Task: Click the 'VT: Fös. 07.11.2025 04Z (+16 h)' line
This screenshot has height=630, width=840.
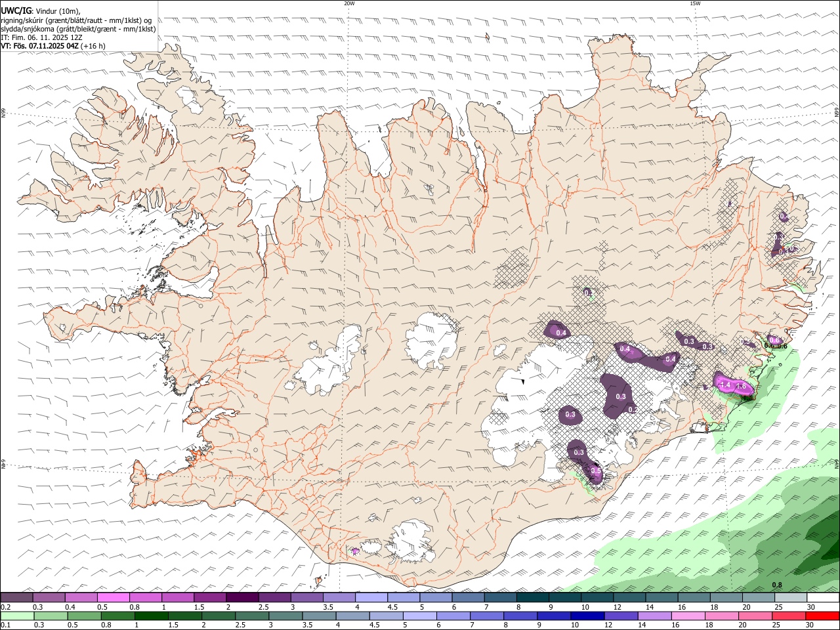Action: point(53,46)
